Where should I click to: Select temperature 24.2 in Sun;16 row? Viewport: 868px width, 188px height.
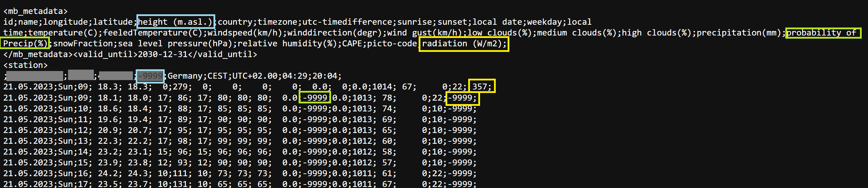coord(107,173)
